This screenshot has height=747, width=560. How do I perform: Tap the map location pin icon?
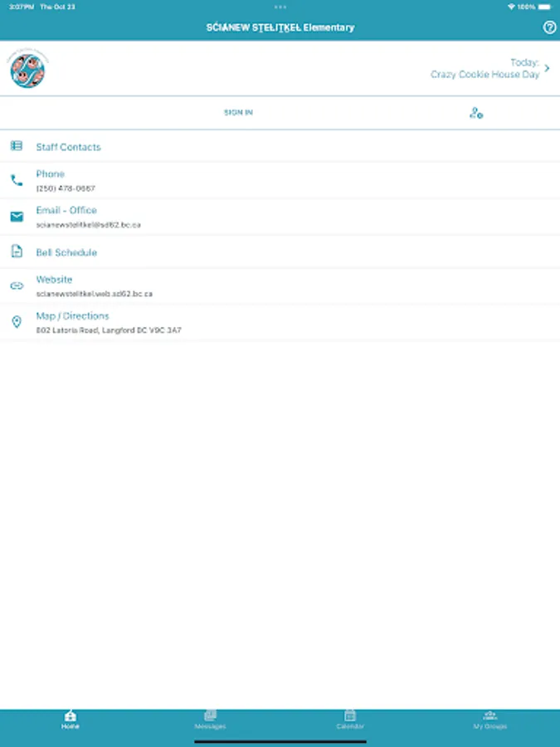(x=17, y=322)
